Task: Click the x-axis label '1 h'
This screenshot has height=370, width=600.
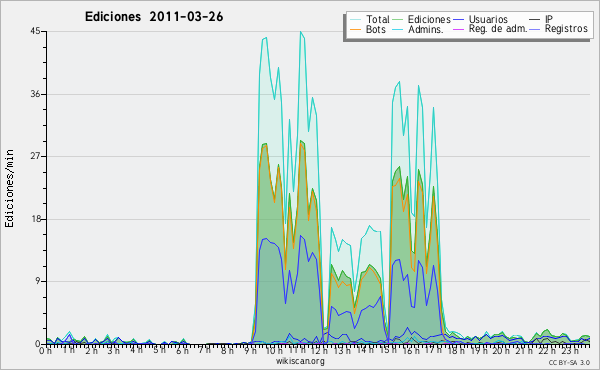Action: 68,350
